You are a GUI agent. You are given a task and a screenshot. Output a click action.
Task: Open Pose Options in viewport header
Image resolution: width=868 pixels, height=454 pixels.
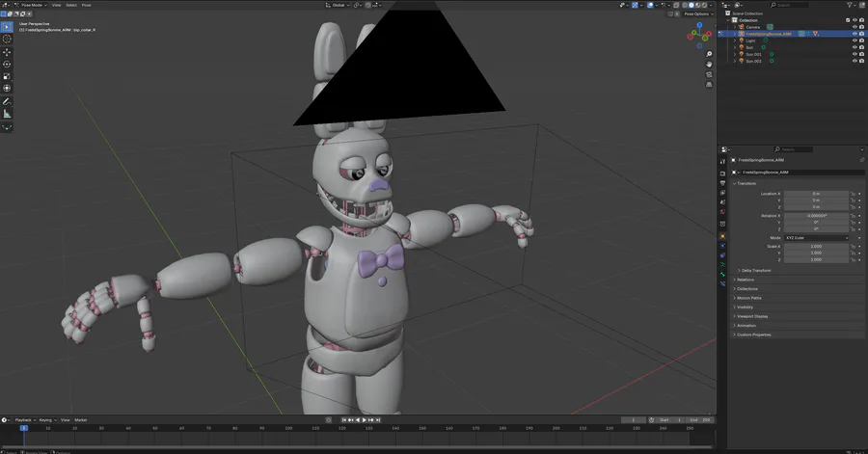tap(697, 13)
